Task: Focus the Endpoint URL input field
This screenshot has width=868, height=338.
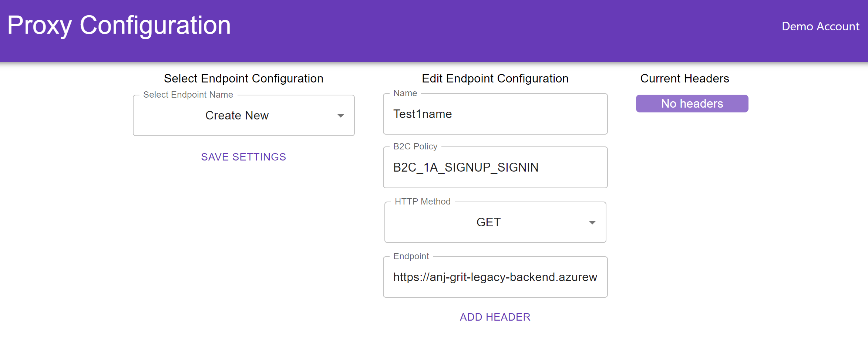Action: click(495, 277)
